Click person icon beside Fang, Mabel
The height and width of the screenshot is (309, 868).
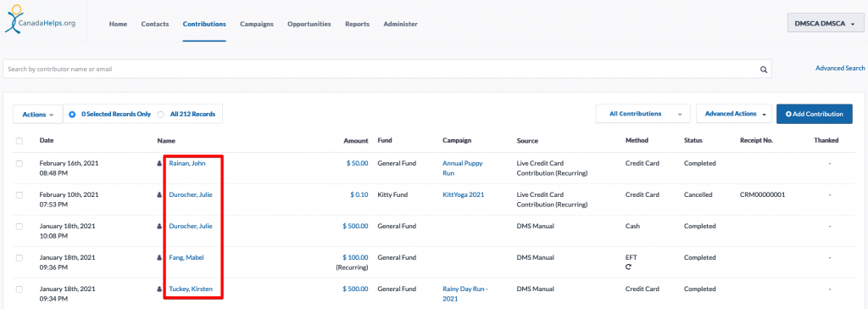(x=160, y=258)
